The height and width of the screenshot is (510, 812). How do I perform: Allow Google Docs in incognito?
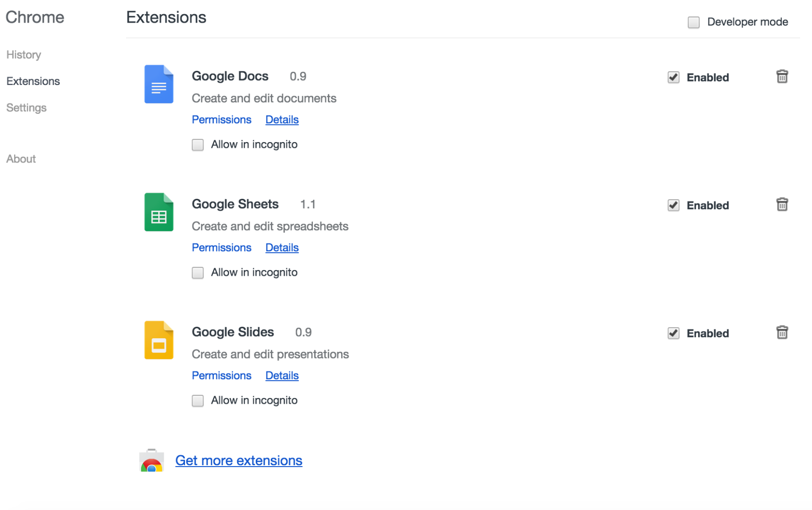coord(198,145)
